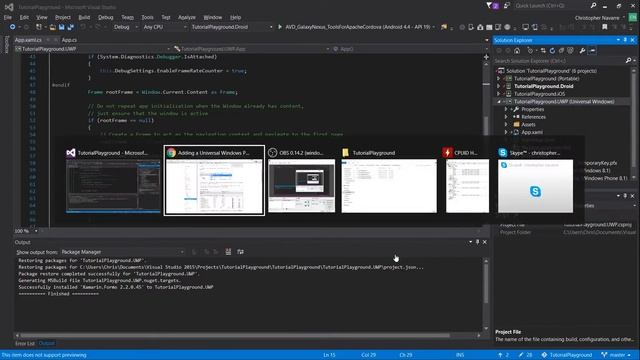Open the Analyze menu
This screenshot has width=640, height=360.
point(187,18)
